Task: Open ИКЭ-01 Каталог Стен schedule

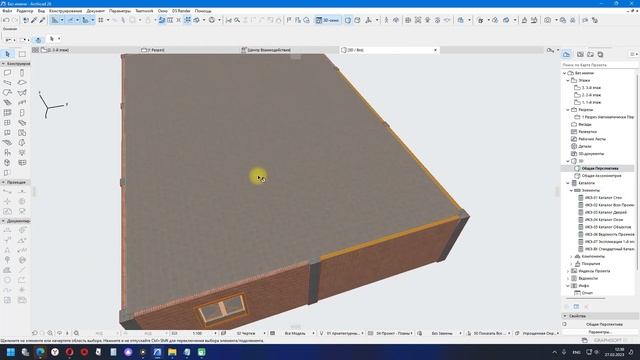Action: (x=603, y=198)
